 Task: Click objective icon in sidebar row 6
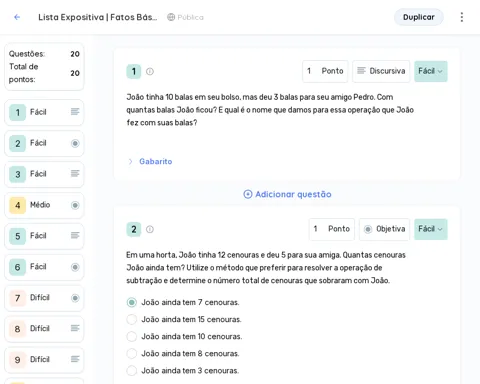(75, 267)
